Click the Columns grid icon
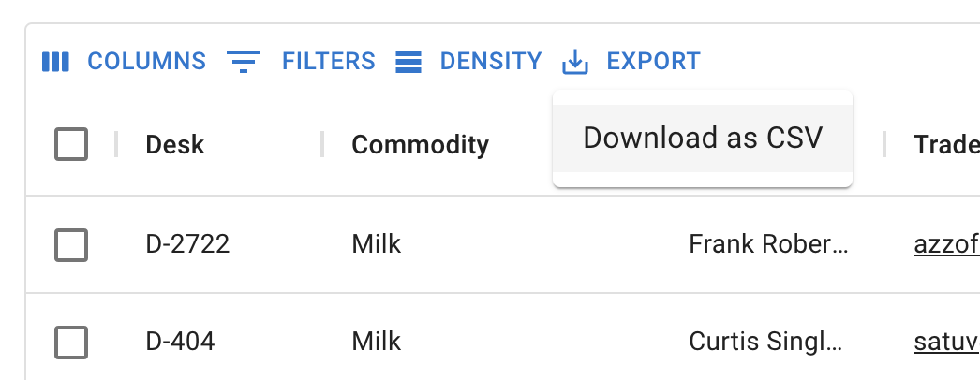The width and height of the screenshot is (980, 380). (56, 62)
